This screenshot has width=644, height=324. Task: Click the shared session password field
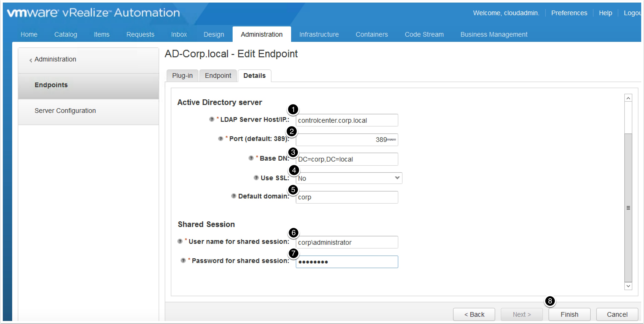coord(347,262)
